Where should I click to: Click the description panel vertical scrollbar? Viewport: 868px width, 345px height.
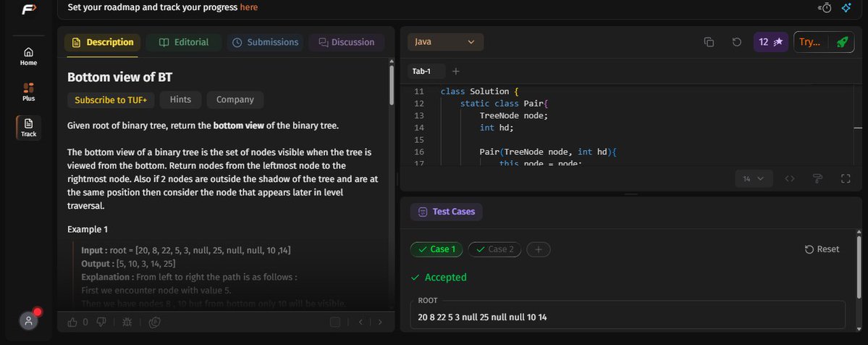[392, 86]
